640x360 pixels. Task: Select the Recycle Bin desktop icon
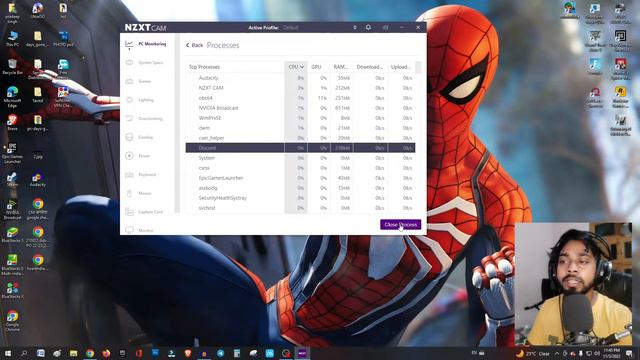coord(12,67)
